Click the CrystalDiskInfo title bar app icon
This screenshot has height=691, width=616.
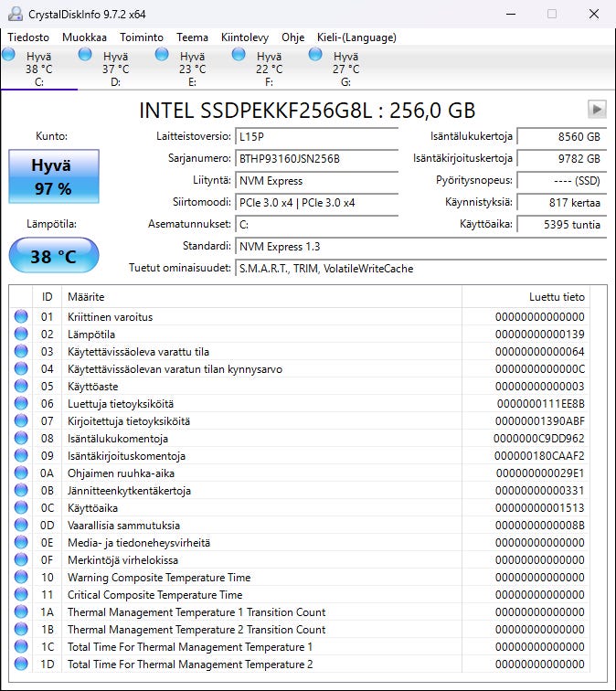15,14
